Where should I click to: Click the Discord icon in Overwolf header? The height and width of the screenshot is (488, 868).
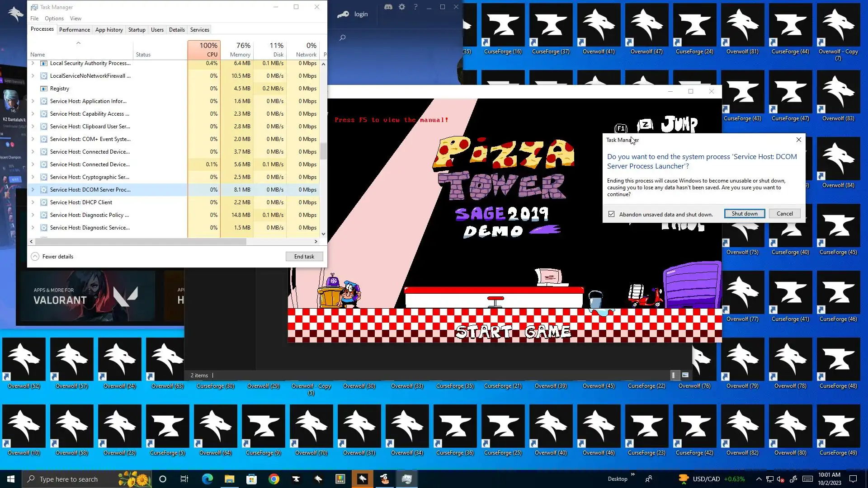(x=388, y=7)
